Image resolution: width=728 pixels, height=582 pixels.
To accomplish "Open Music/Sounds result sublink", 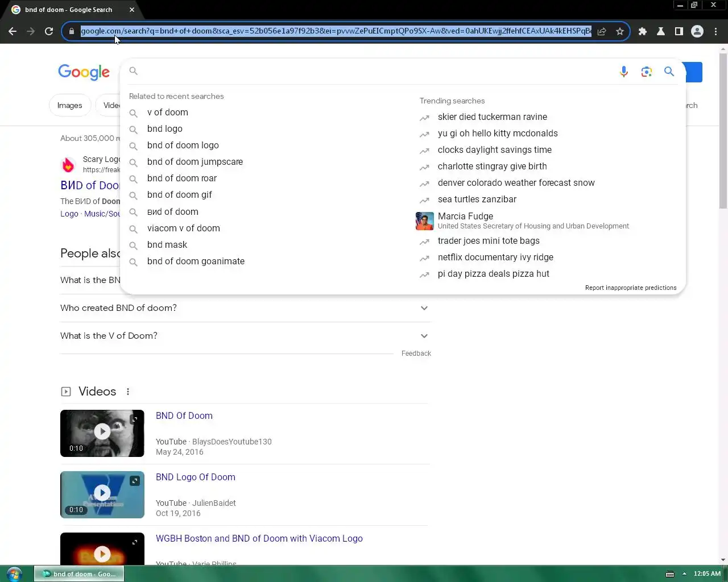I will point(102,214).
